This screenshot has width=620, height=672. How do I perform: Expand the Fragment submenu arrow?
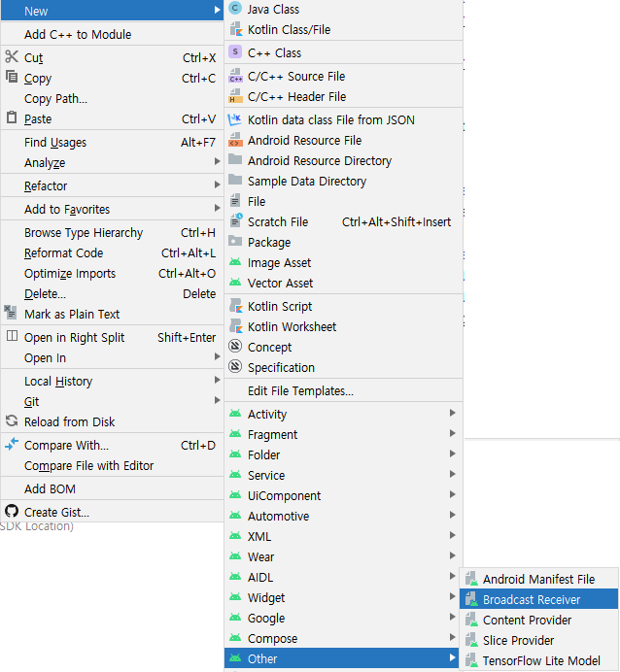[452, 434]
